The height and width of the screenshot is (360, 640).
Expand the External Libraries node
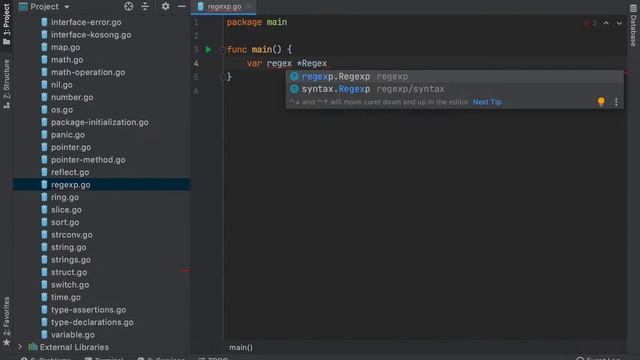[20, 347]
